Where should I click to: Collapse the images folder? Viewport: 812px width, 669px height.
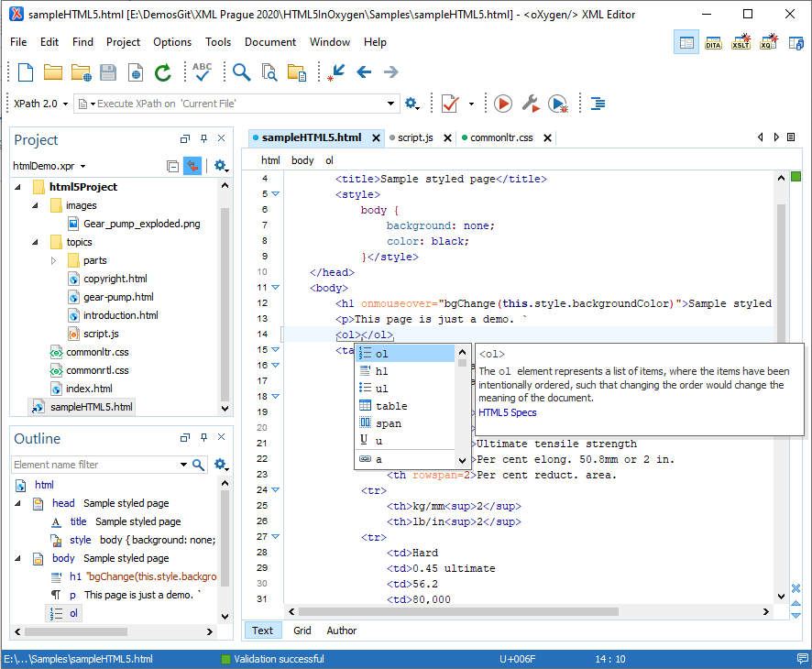click(35, 205)
